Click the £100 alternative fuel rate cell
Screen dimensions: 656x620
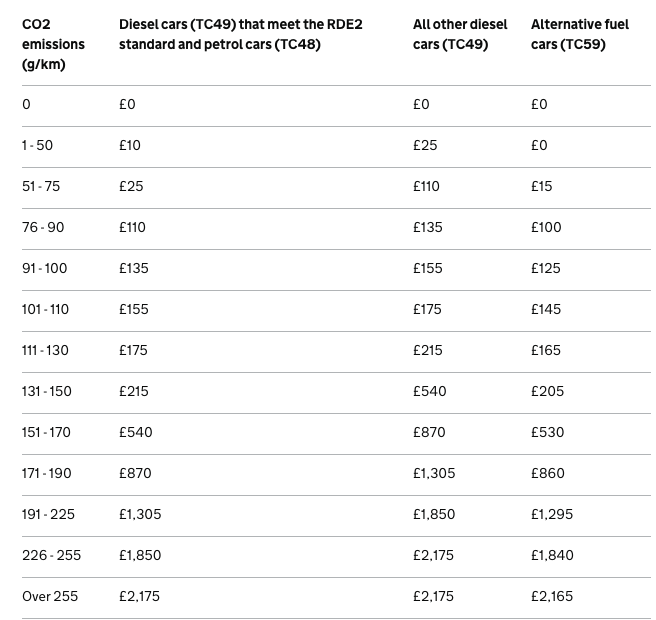tap(546, 228)
